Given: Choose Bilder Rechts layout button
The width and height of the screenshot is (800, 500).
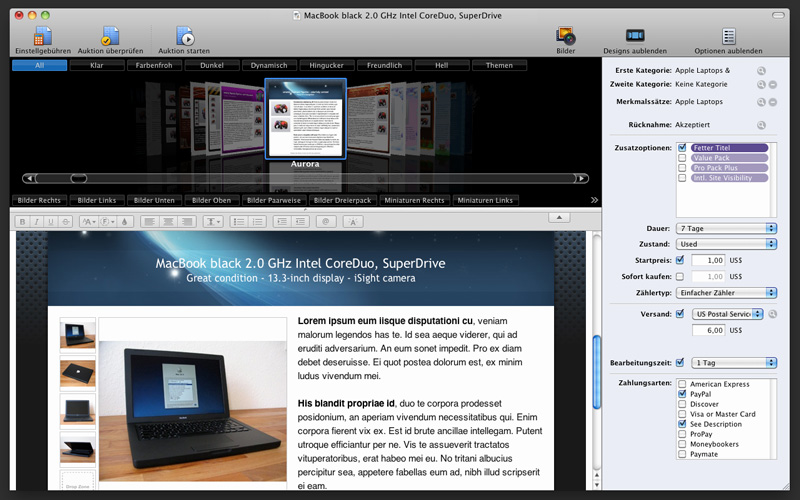Looking at the screenshot, I should click(x=39, y=201).
